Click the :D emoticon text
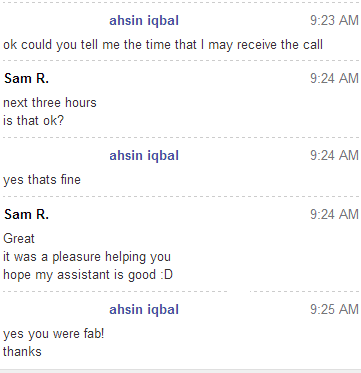This screenshot has width=361, height=373. (x=166, y=275)
